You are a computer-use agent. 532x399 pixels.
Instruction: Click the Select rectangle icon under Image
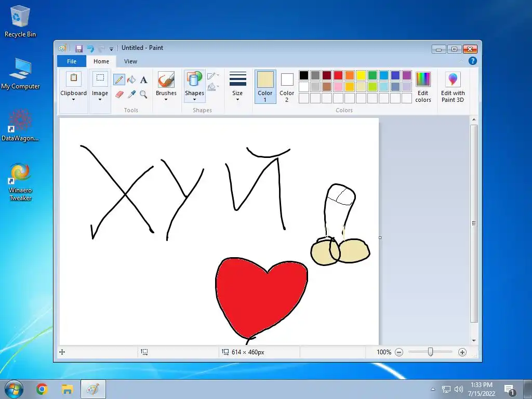pos(100,78)
